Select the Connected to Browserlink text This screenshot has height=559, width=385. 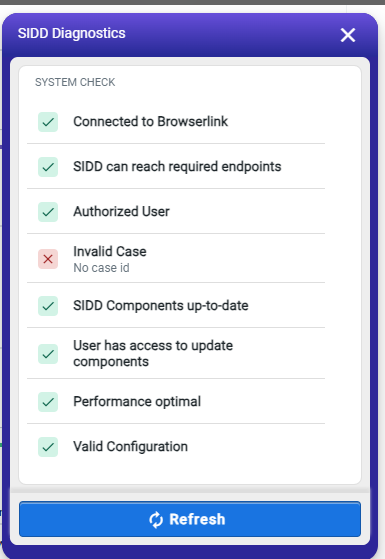pos(150,122)
